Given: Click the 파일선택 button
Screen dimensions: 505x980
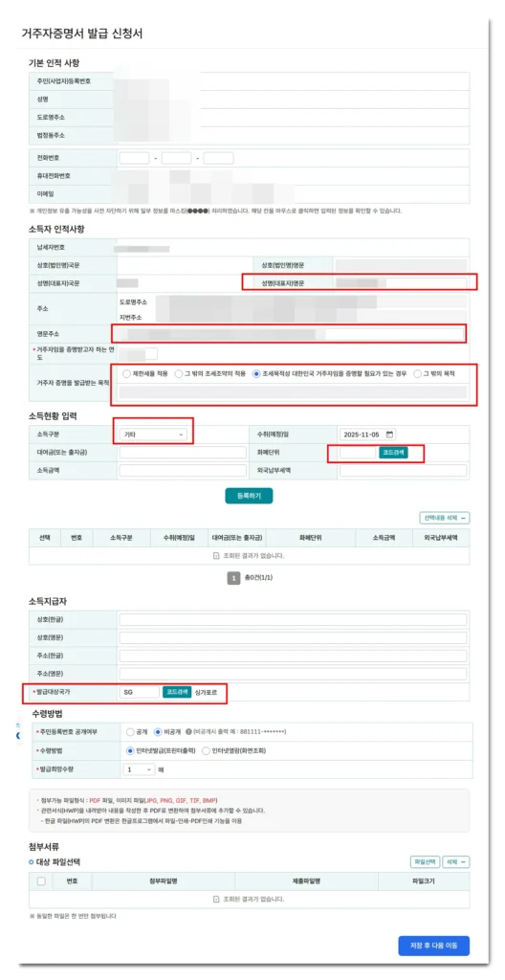Looking at the screenshot, I should [x=425, y=862].
